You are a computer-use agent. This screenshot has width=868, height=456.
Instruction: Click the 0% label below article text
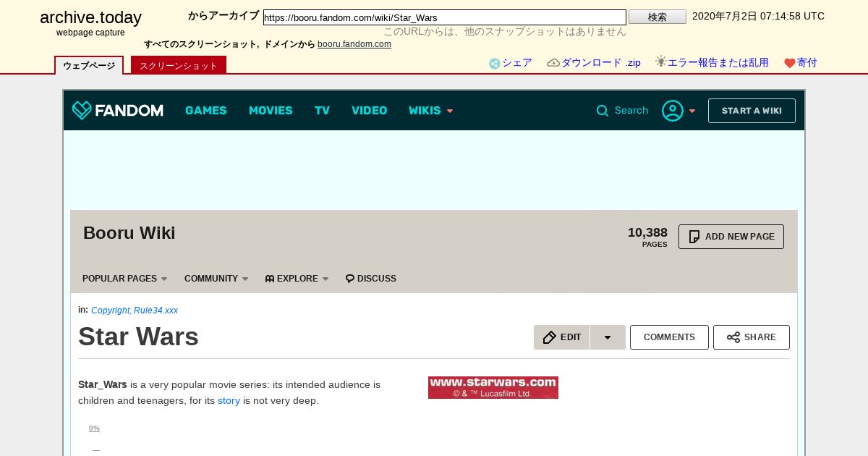(x=94, y=428)
